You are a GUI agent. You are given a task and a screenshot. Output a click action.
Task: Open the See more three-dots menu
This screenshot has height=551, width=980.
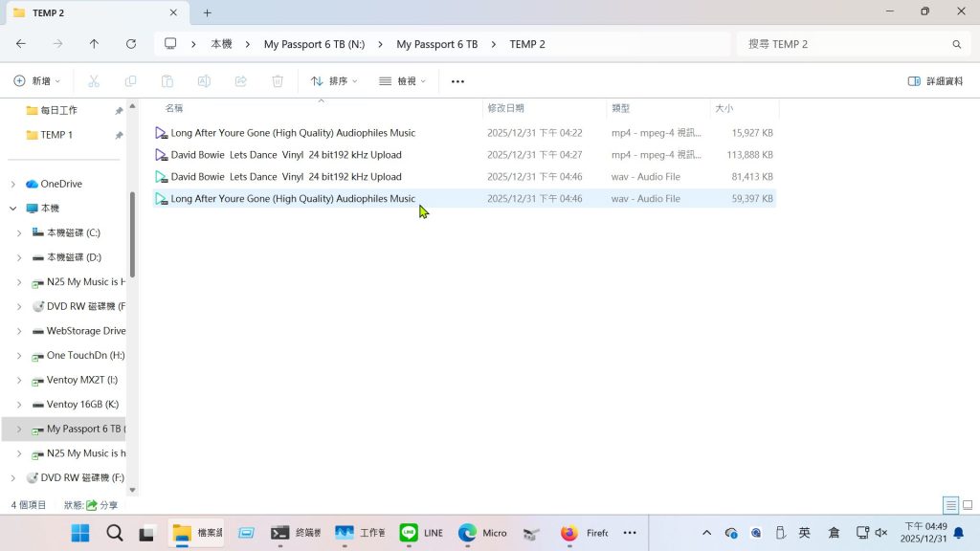457,81
